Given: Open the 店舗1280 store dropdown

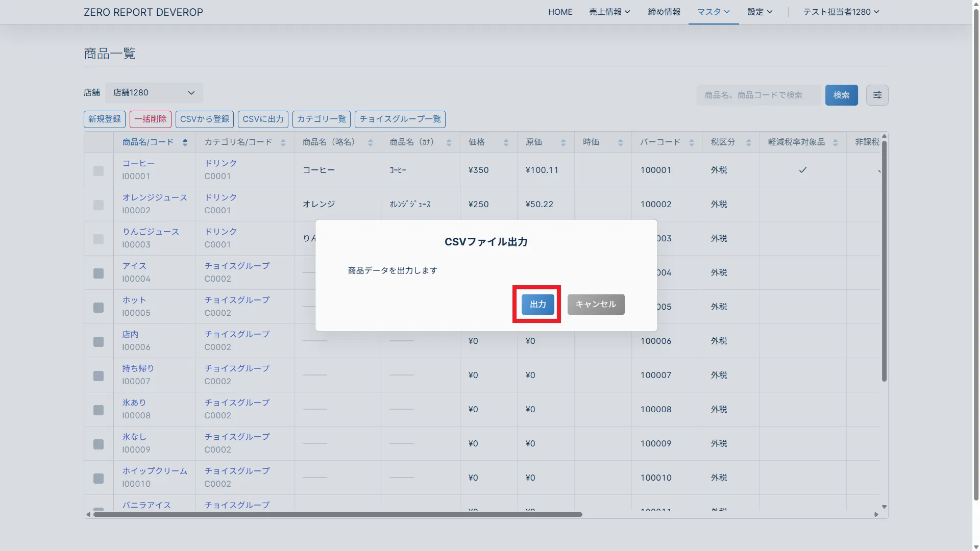Looking at the screenshot, I should point(154,93).
